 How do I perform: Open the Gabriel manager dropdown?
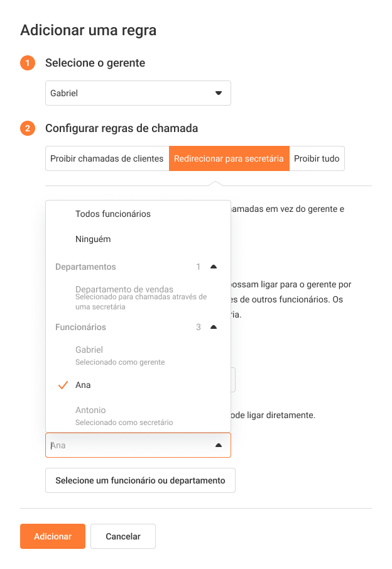(x=138, y=93)
